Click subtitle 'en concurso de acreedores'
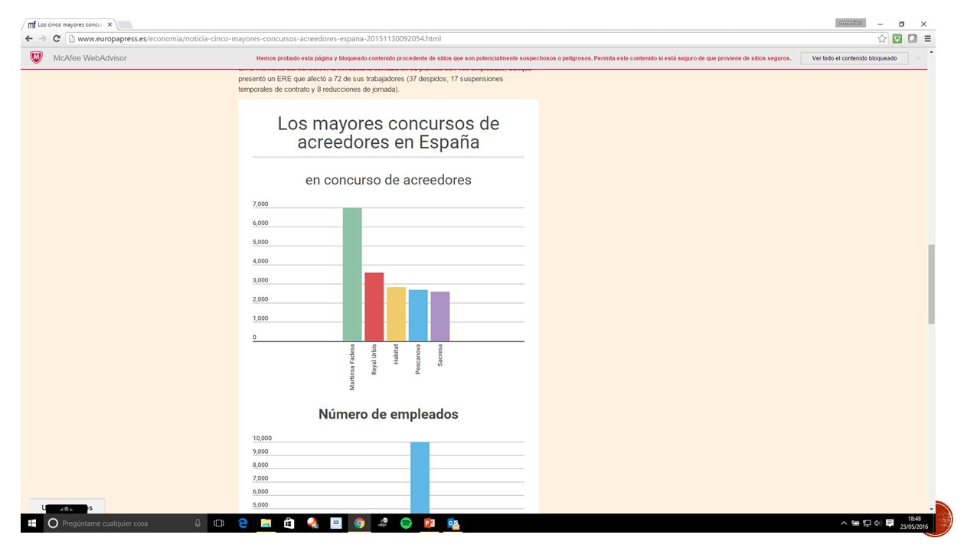980x551 pixels. pyautogui.click(x=388, y=181)
